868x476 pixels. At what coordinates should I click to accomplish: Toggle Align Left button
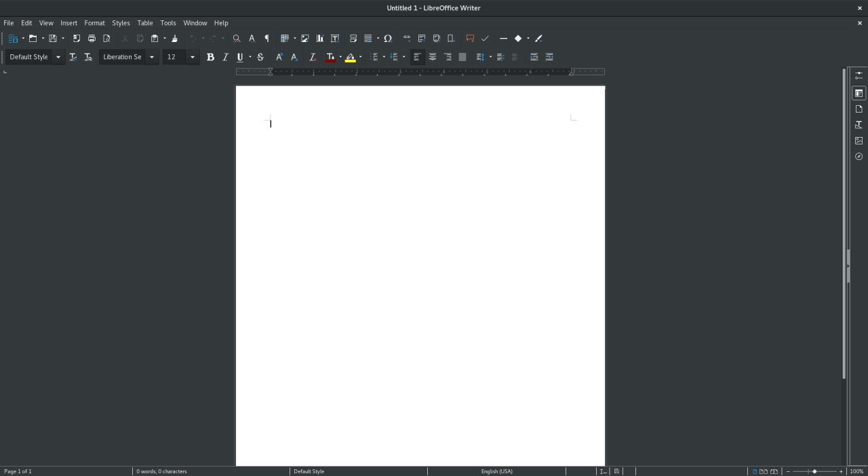tap(418, 57)
